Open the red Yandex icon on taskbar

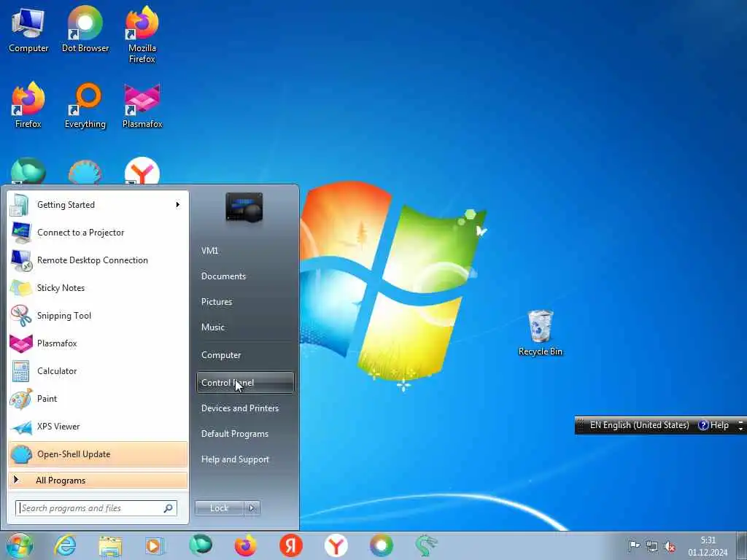290,545
